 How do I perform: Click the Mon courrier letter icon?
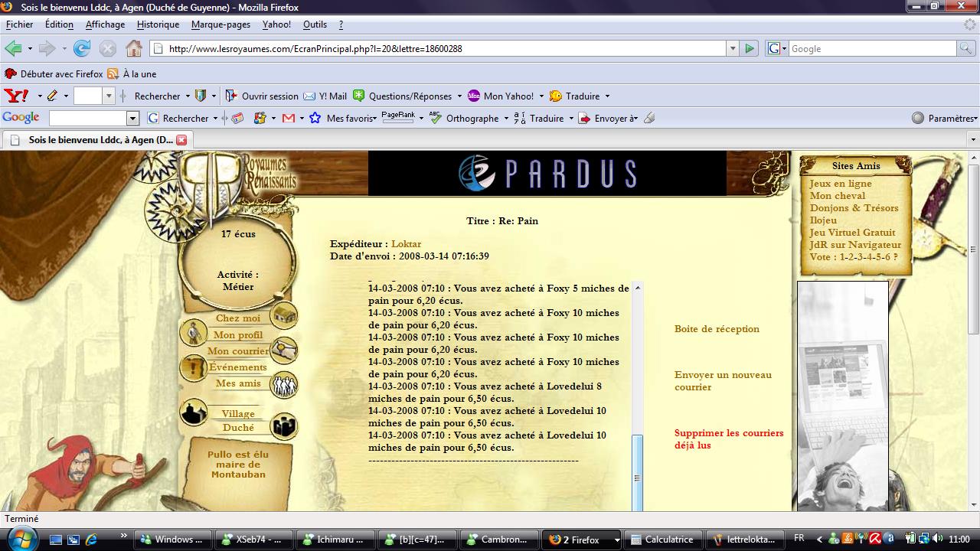tap(284, 350)
